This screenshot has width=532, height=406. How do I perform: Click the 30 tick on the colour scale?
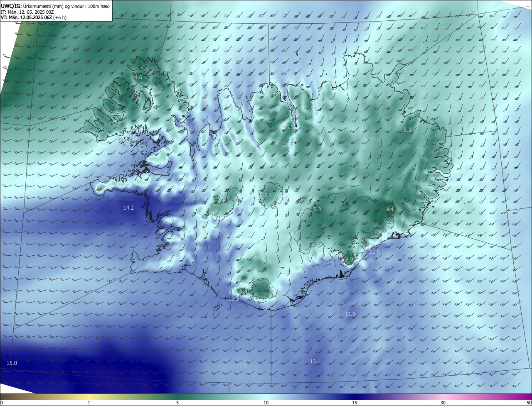tap(443, 403)
